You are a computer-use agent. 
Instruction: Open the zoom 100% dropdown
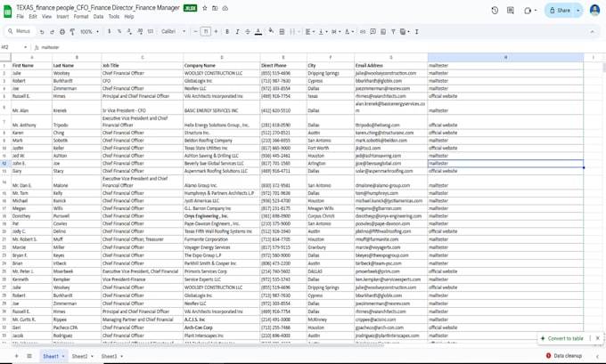[x=89, y=32]
